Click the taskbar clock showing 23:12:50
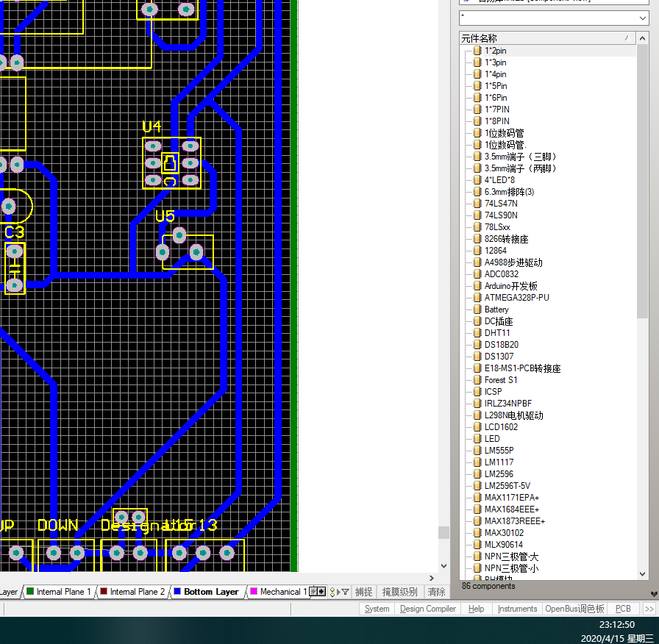This screenshot has height=644, width=659. point(616,624)
